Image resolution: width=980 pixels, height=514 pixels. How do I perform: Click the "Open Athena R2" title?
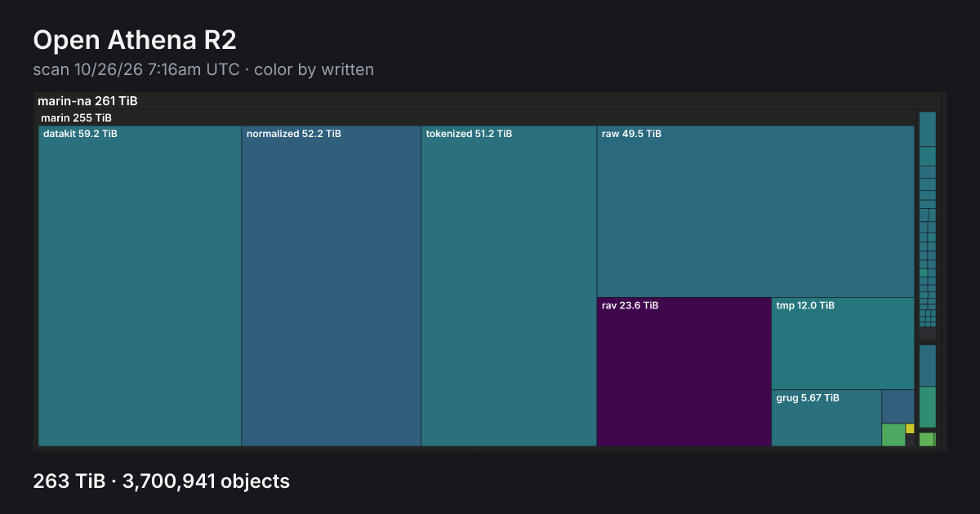coord(135,39)
